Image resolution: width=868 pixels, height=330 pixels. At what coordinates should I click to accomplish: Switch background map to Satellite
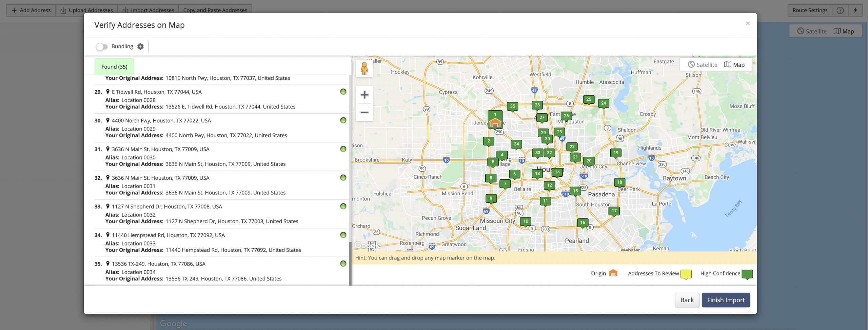coord(812,31)
